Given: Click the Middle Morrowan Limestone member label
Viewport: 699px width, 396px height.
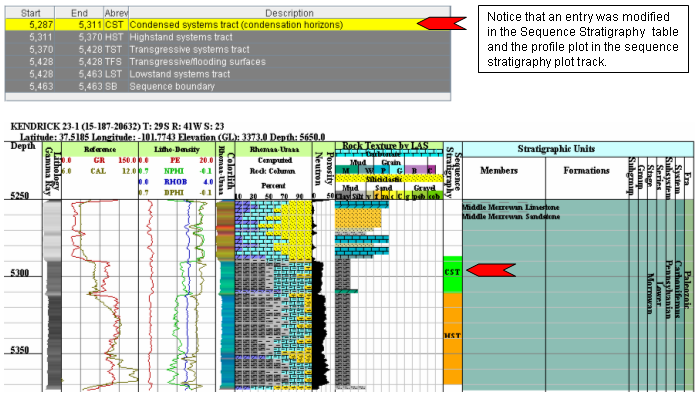Looking at the screenshot, I should tap(510, 207).
